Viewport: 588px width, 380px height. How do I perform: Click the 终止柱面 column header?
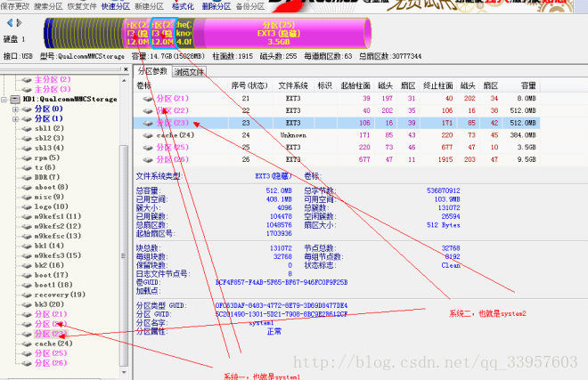click(x=438, y=85)
